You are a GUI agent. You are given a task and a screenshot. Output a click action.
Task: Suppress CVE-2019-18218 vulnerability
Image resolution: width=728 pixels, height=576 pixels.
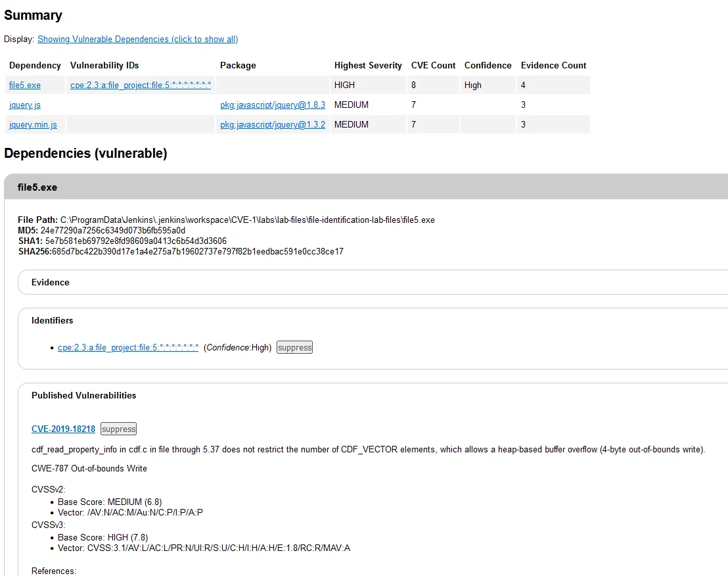coord(119,429)
